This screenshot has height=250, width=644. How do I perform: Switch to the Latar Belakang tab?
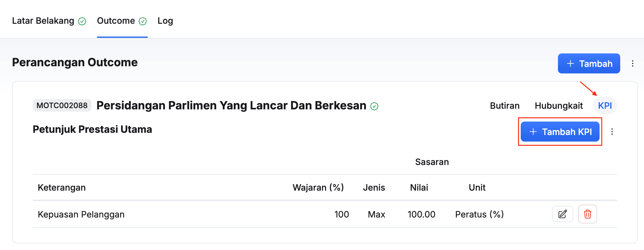(x=43, y=21)
